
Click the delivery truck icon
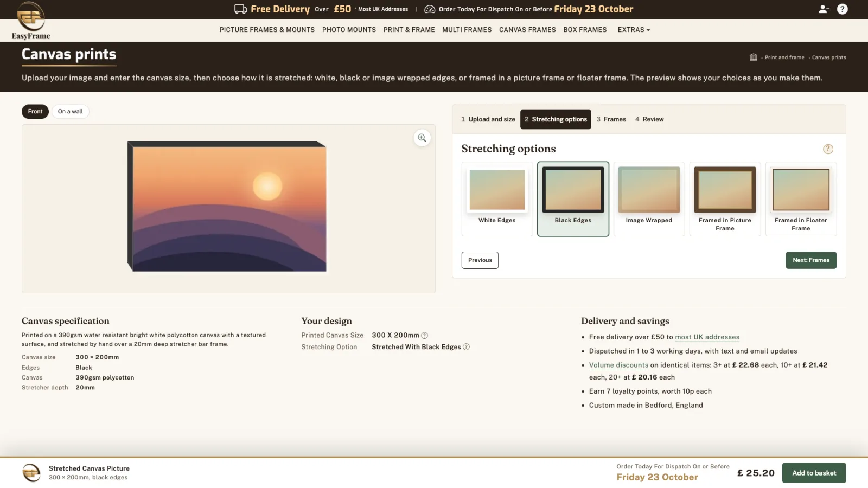point(240,9)
